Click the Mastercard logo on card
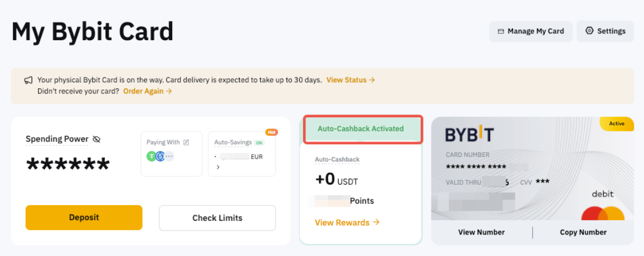The height and width of the screenshot is (256, 644). click(602, 214)
